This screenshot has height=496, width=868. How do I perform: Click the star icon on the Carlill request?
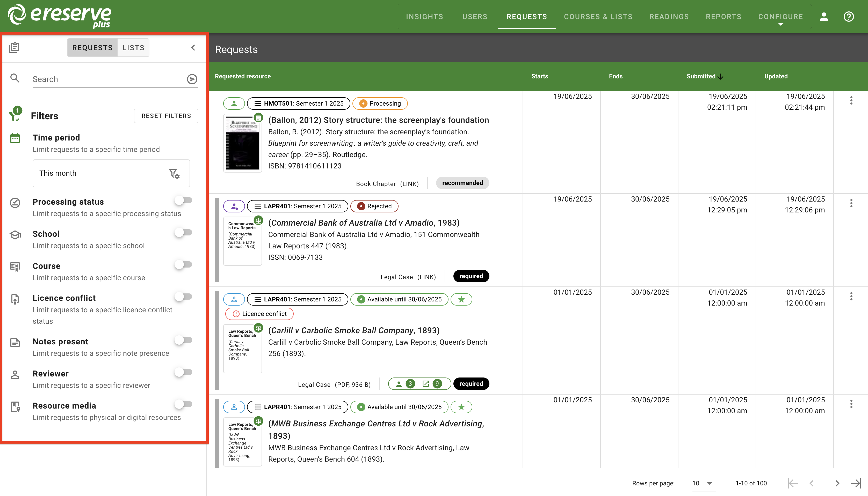coord(461,299)
